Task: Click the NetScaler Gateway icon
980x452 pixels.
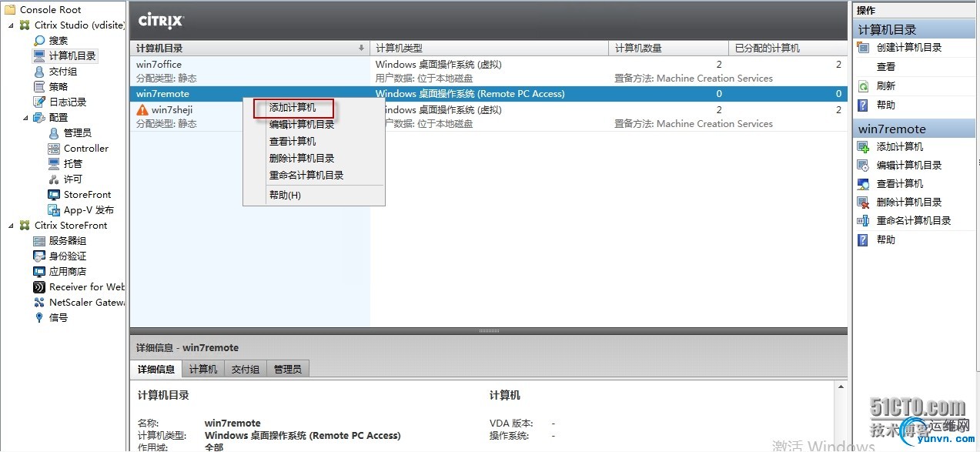Action: [39, 302]
